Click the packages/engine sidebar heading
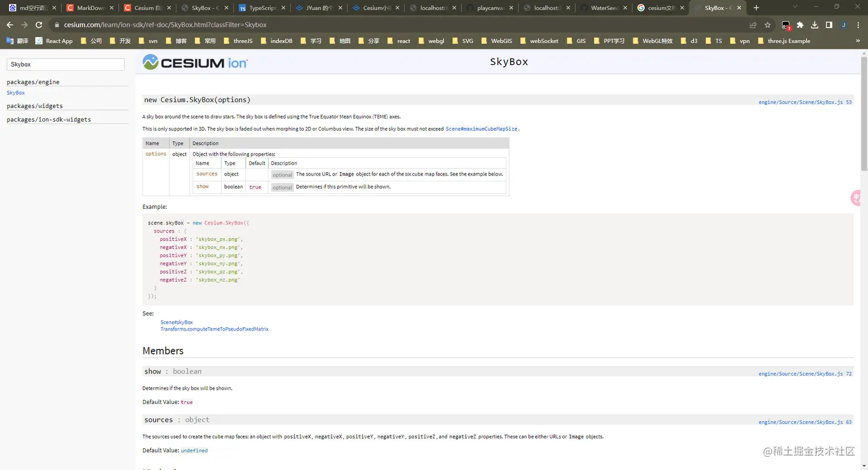 33,82
